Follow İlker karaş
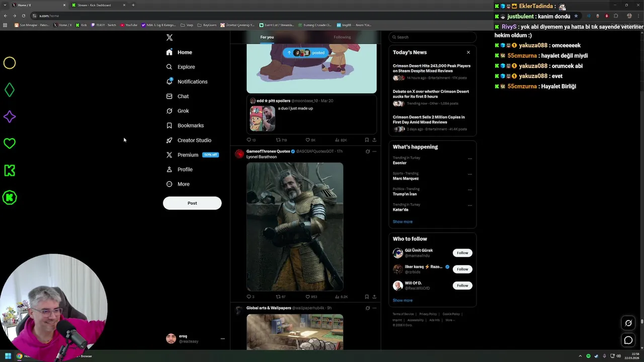Image resolution: width=644 pixels, height=362 pixels. click(462, 269)
